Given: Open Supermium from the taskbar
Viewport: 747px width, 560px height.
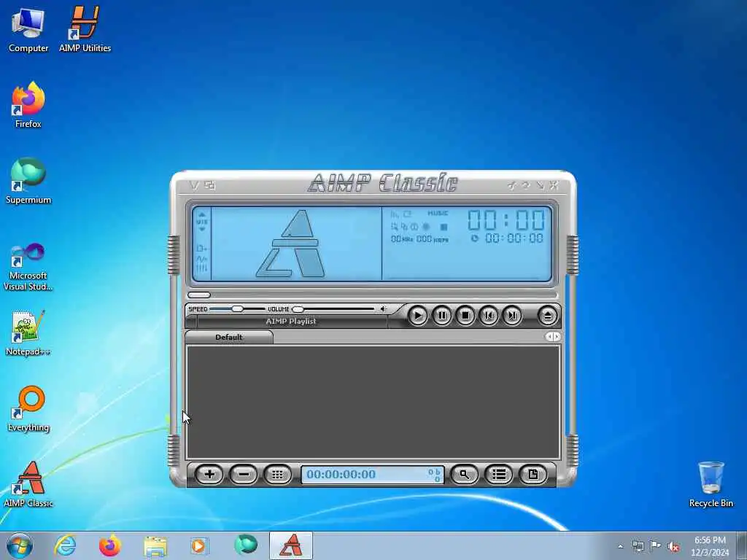Looking at the screenshot, I should coord(246,545).
